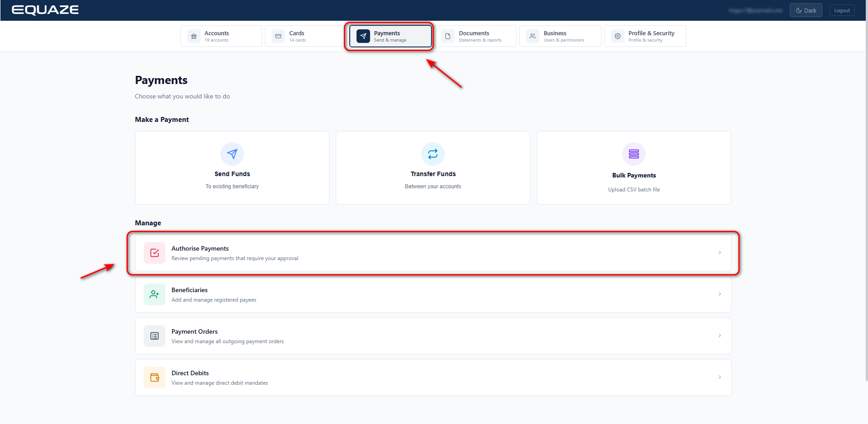Click '14 cards' subtitle

pyautogui.click(x=298, y=40)
